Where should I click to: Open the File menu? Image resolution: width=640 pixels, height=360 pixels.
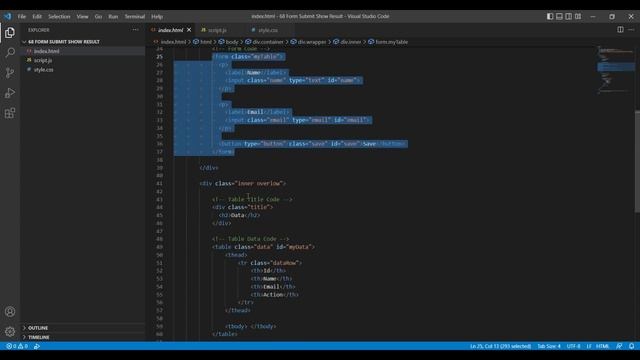(x=22, y=16)
